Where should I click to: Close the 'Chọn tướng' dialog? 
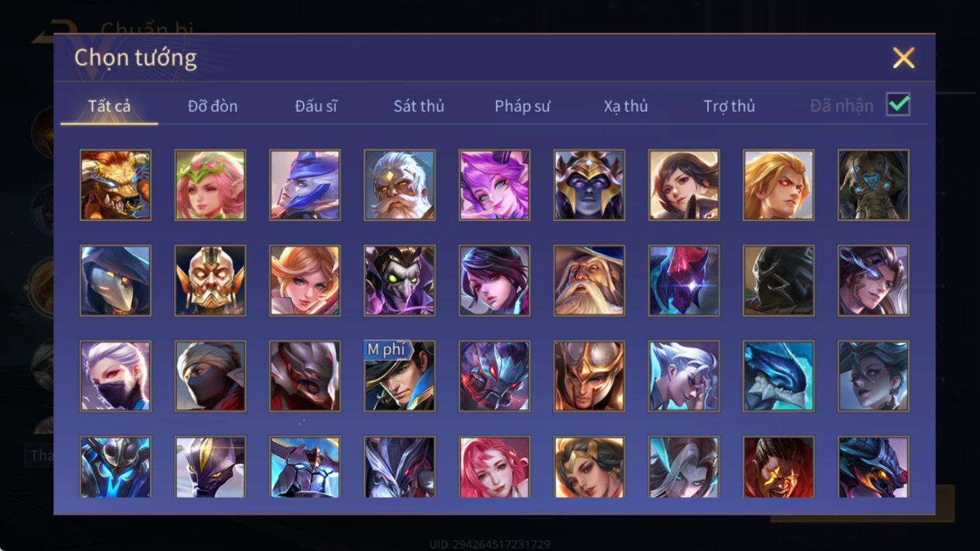pyautogui.click(x=903, y=58)
